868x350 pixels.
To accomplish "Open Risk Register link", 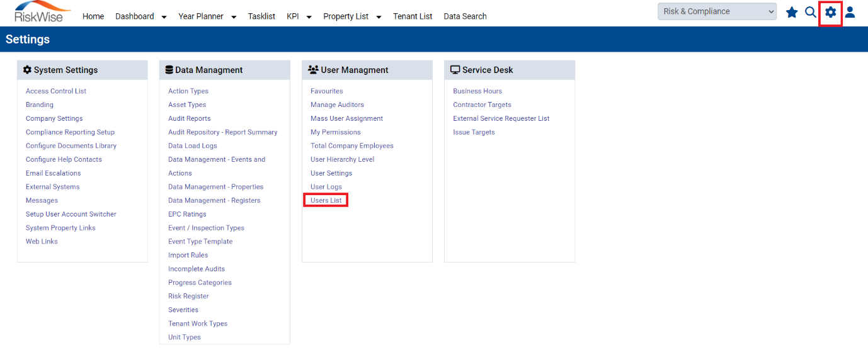I will click(188, 296).
